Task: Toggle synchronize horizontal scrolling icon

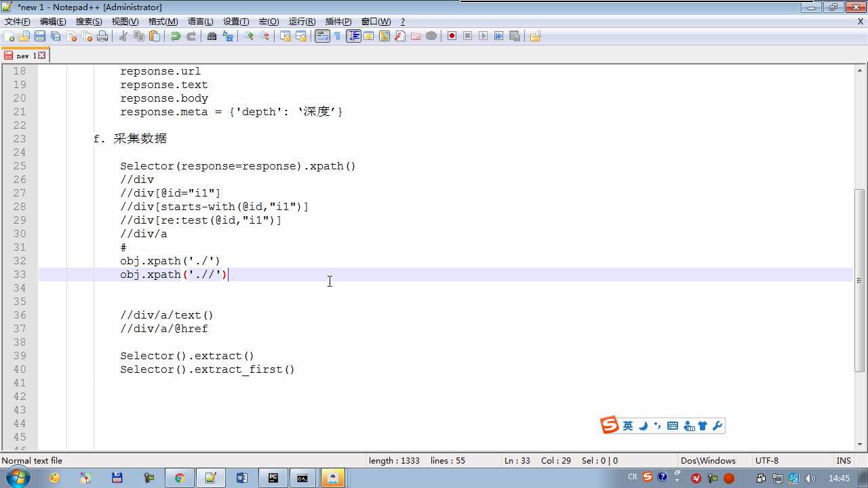Action: (301, 37)
